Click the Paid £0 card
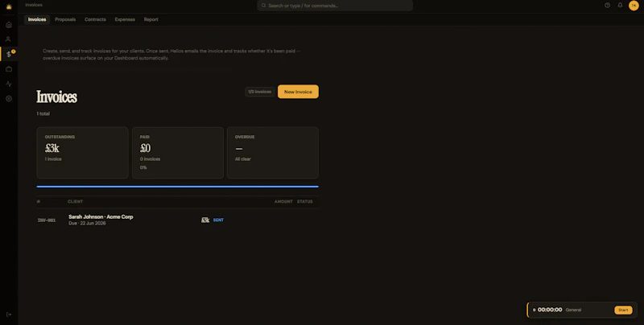Screen dimensions: 644x325 coord(178,153)
